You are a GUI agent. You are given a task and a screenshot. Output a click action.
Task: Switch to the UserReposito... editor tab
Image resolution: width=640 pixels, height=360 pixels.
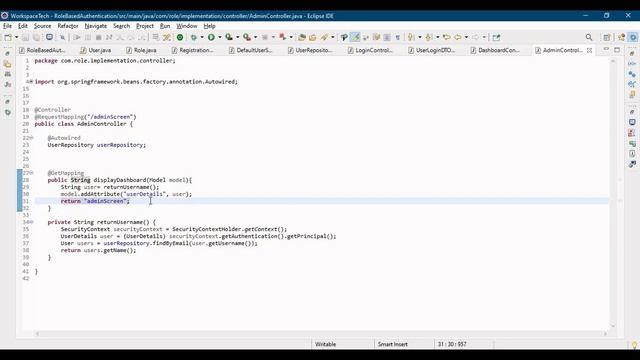(310, 50)
